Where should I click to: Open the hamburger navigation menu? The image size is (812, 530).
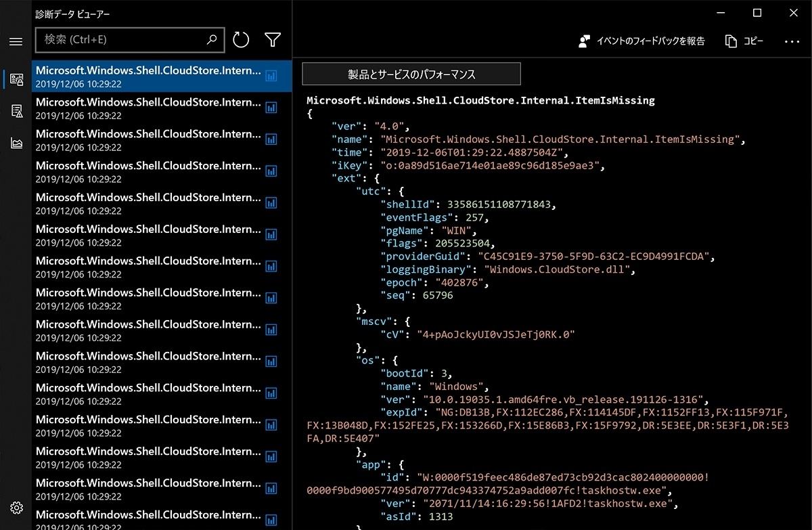click(x=16, y=41)
